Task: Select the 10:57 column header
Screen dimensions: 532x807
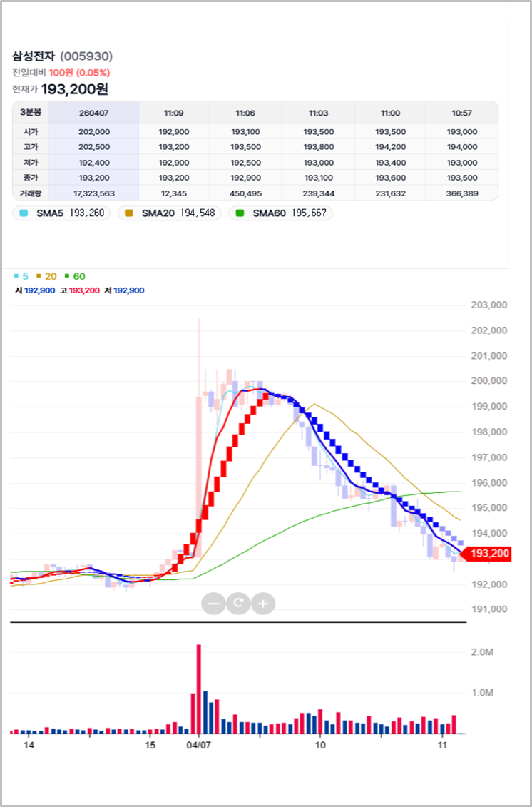Action: (x=462, y=113)
